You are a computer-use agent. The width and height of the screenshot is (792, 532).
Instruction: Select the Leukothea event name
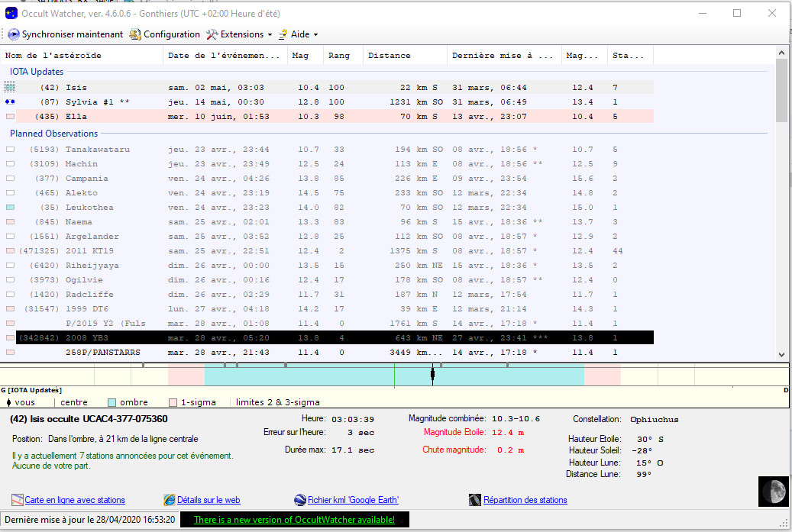point(89,208)
